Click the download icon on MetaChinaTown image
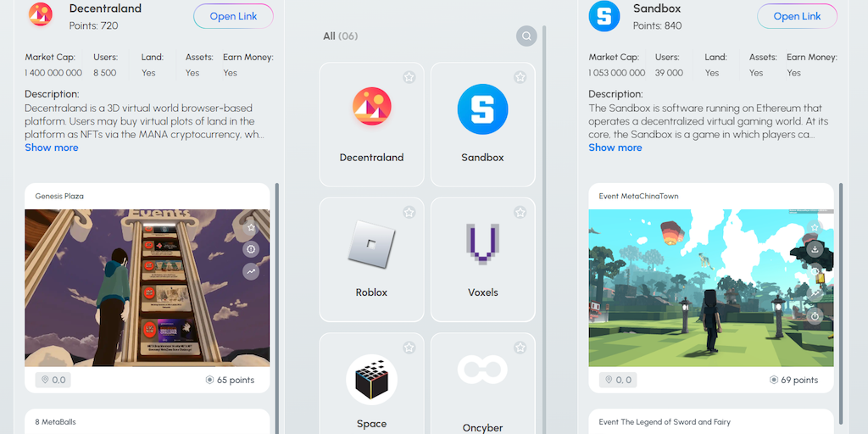This screenshot has height=434, width=868. (815, 249)
